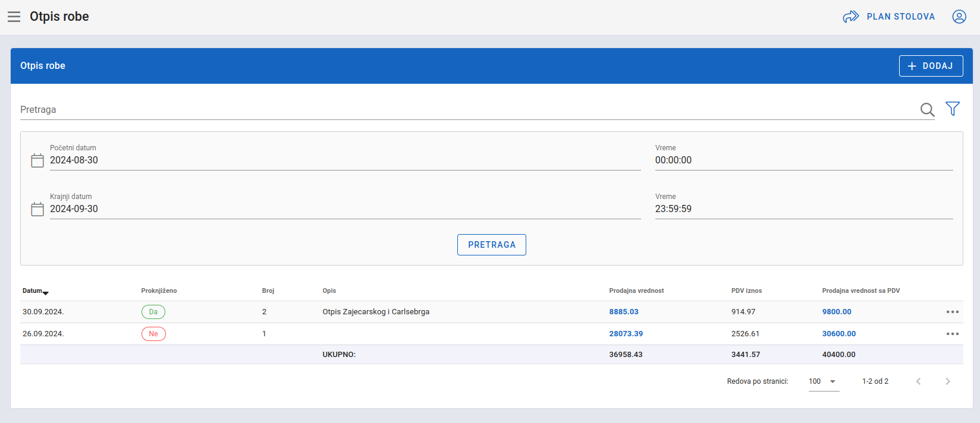The image size is (980, 423).
Task: Open value link 30600.00
Action: [839, 334]
